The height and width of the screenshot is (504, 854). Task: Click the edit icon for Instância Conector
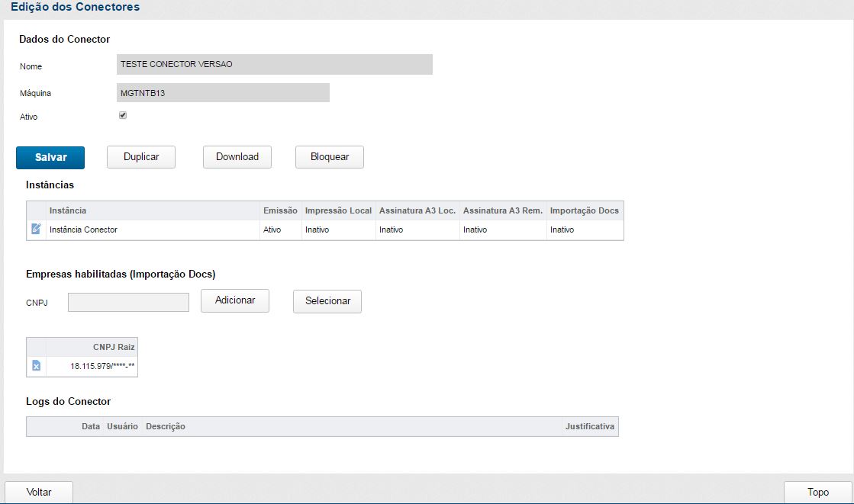click(36, 230)
